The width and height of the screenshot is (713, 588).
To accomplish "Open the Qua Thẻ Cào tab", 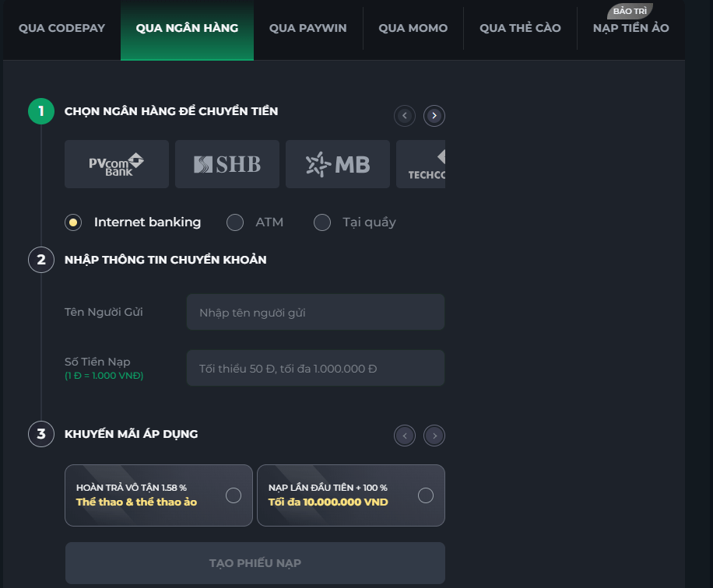I will 520,28.
